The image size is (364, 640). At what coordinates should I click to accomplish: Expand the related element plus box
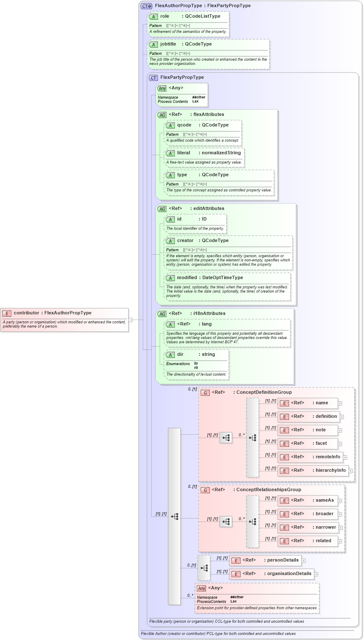(340, 541)
